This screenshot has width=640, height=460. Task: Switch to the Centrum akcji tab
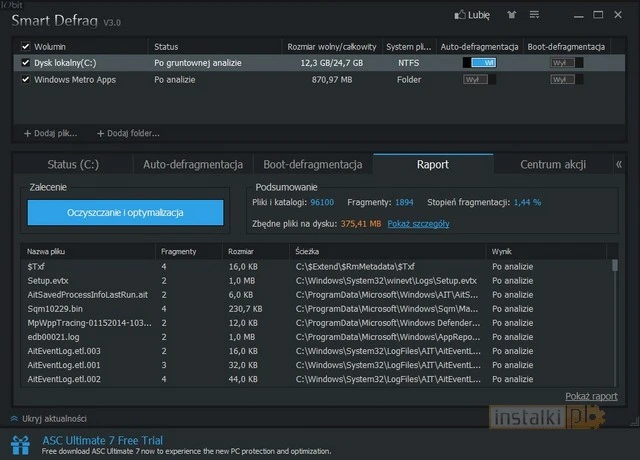point(553,164)
